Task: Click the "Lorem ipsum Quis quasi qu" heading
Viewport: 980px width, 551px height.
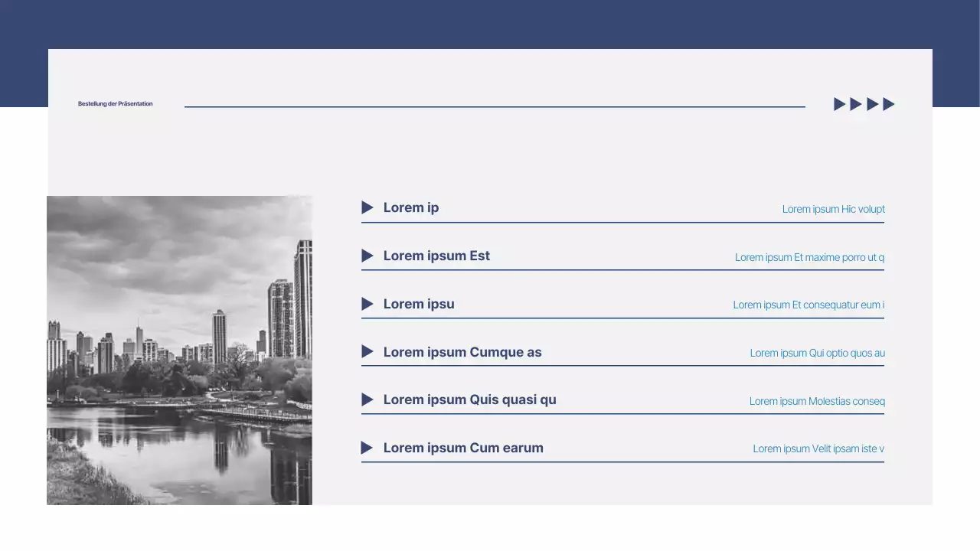Action: pos(469,399)
